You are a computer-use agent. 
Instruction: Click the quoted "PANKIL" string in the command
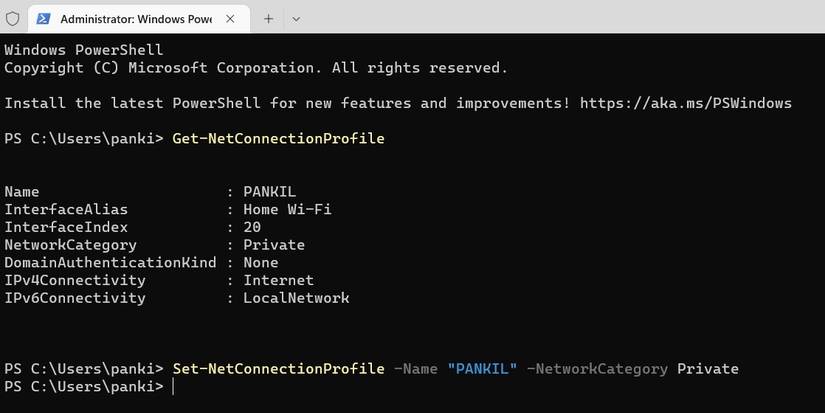coord(482,369)
